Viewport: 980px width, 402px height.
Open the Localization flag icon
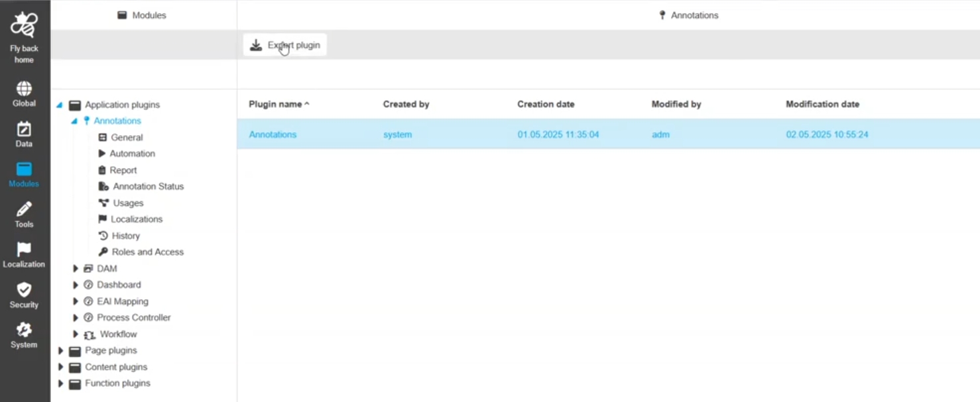pyautogui.click(x=24, y=249)
